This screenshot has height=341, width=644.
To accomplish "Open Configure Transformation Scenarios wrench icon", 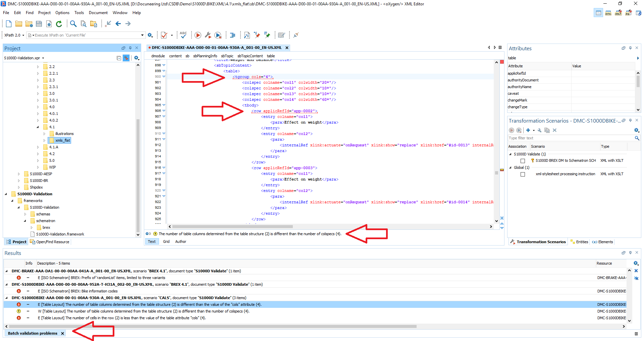I will [208, 35].
